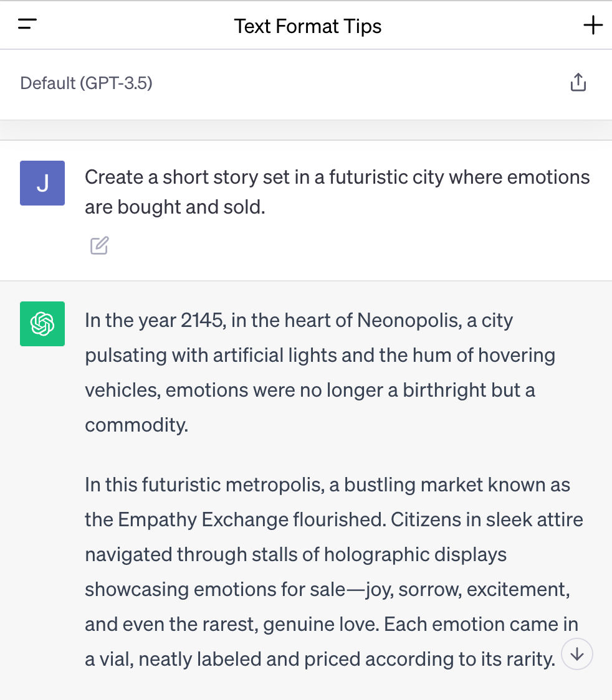The width and height of the screenshot is (612, 700).
Task: Open the sidebar hamburger menu
Action: pos(27,24)
